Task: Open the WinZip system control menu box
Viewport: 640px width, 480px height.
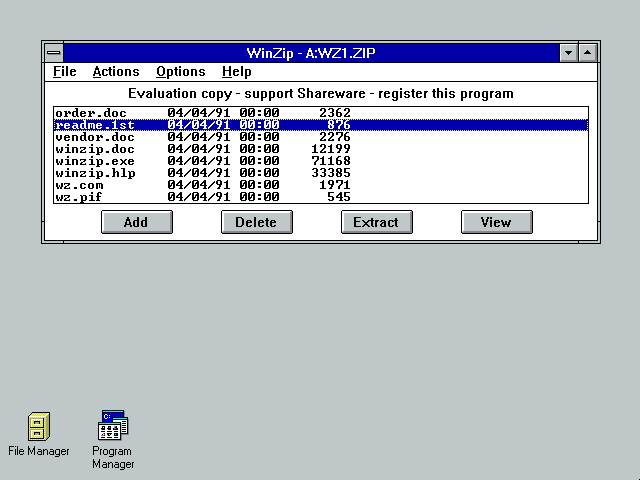Action: [53, 53]
